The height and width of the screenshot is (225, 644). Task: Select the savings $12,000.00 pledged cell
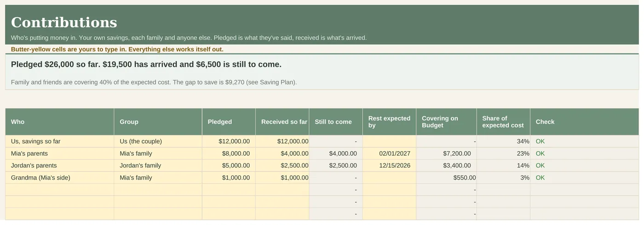[x=229, y=141]
